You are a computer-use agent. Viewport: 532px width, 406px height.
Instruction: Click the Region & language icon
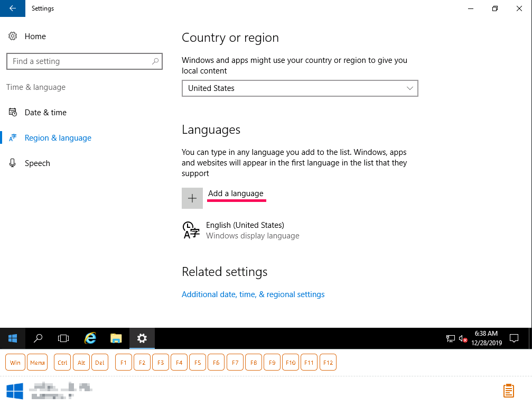[x=13, y=137]
